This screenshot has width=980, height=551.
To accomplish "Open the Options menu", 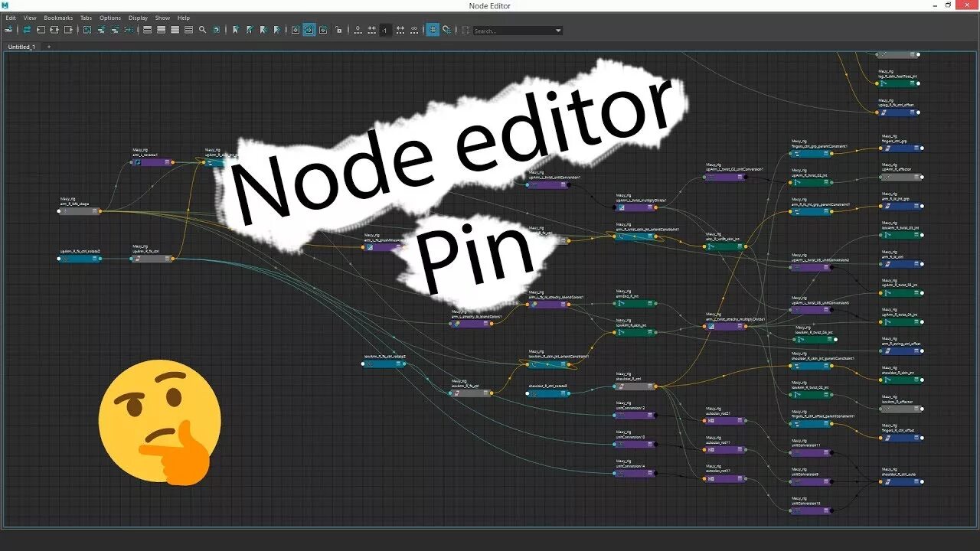I will tap(109, 18).
